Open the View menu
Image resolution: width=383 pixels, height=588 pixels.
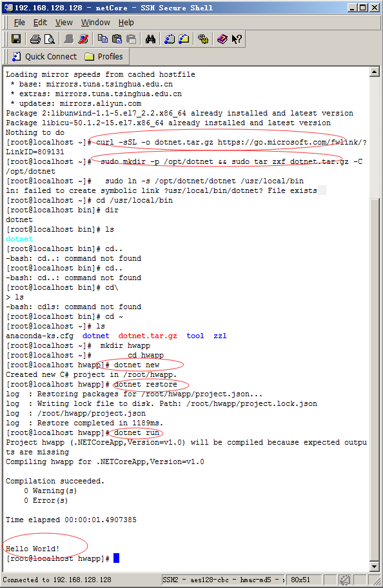[x=64, y=23]
